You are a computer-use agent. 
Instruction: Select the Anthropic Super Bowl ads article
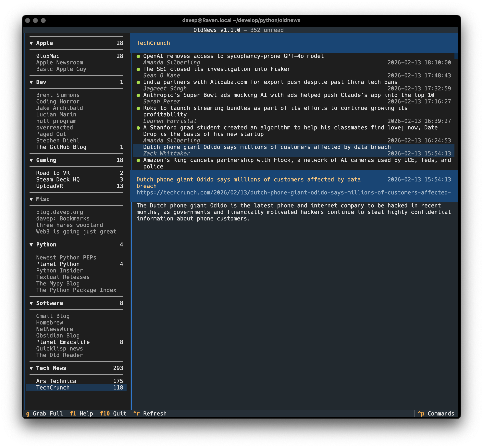[x=288, y=95]
